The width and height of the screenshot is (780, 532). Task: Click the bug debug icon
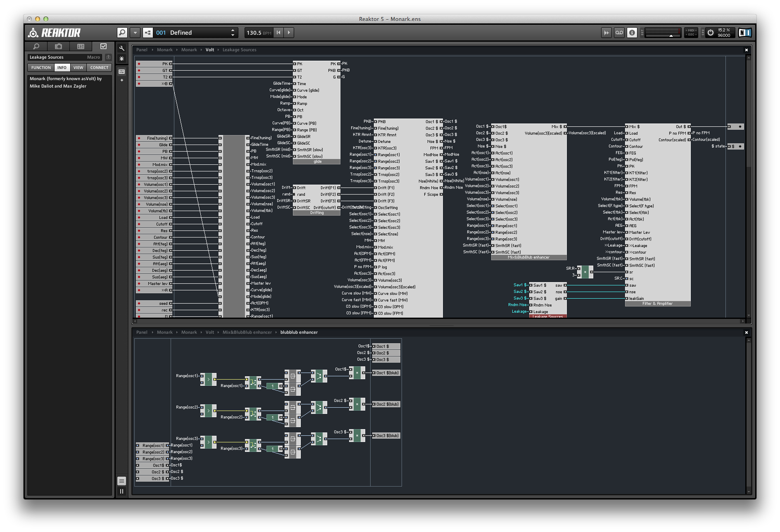[x=121, y=58]
